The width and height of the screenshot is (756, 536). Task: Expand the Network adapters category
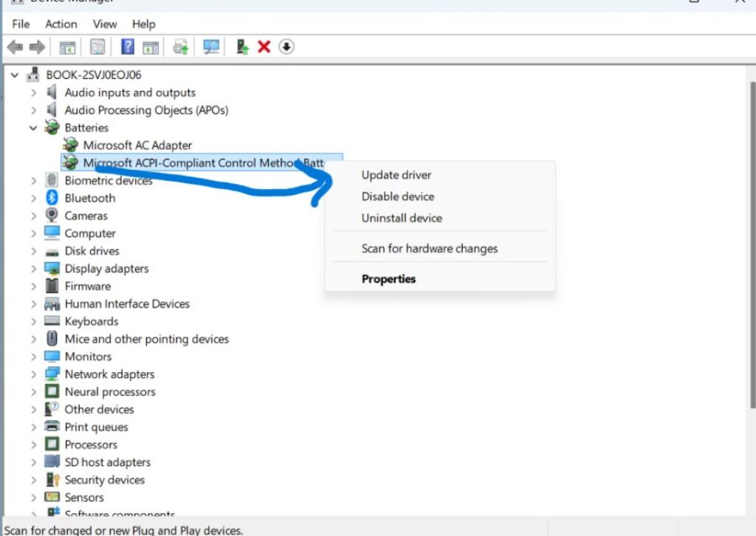tap(33, 374)
